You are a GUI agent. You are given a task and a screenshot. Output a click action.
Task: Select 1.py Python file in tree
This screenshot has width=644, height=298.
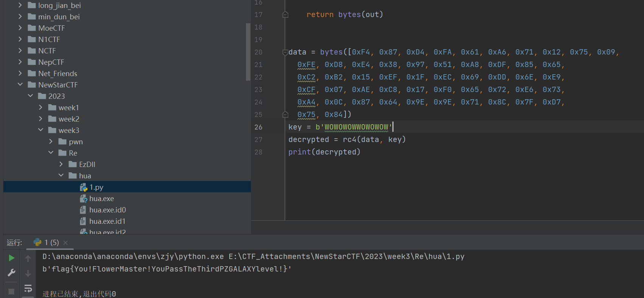click(96, 187)
